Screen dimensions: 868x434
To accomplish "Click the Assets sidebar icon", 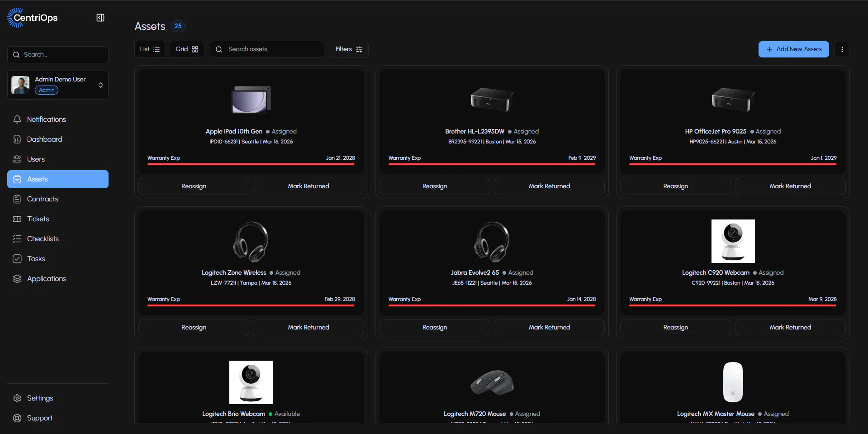I will coord(17,179).
